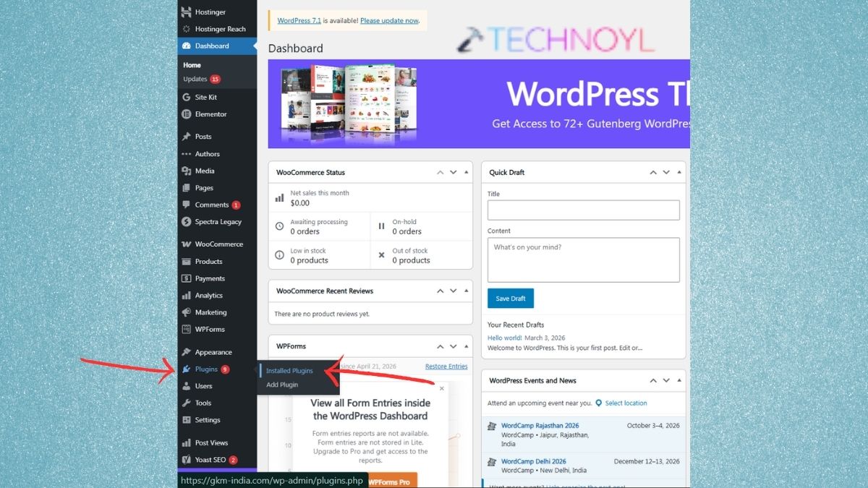Screen dimensions: 868x488
Task: Click the Spectra Legacy icon
Action: pyautogui.click(x=187, y=222)
